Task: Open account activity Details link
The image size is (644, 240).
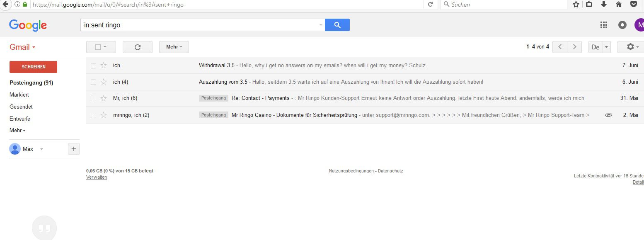Action: (638, 182)
